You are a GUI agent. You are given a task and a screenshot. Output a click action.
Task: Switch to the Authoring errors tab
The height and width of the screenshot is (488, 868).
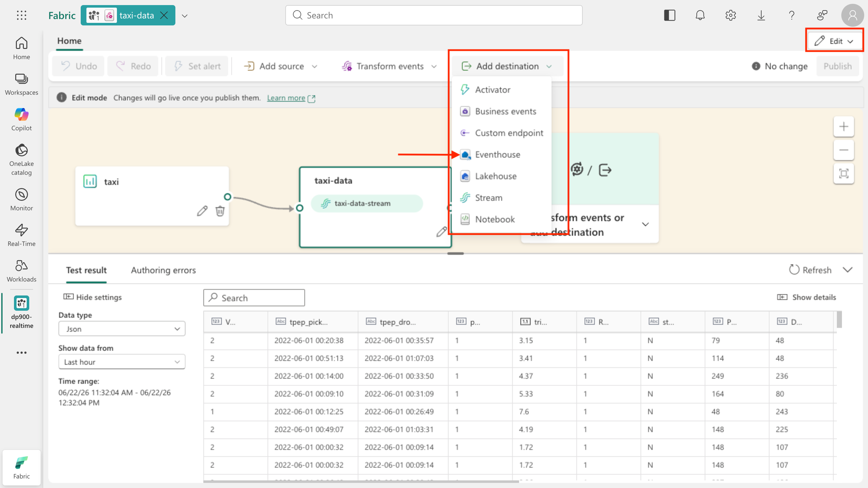point(163,270)
